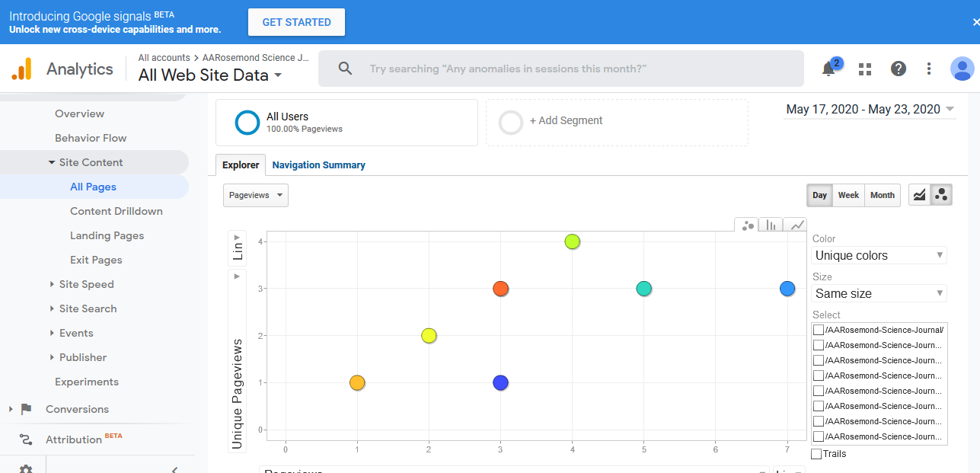Click the help question mark icon
Image resolution: width=980 pixels, height=473 pixels.
point(899,69)
